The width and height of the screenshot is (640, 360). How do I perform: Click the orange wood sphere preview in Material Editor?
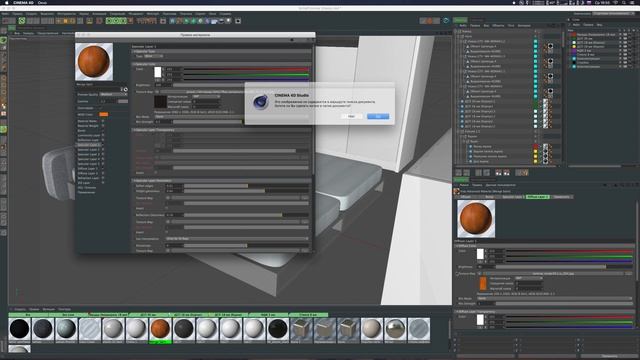coord(94,62)
